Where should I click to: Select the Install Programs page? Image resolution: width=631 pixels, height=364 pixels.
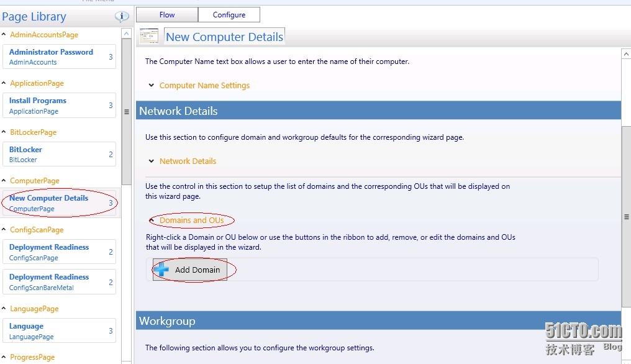tap(59, 106)
